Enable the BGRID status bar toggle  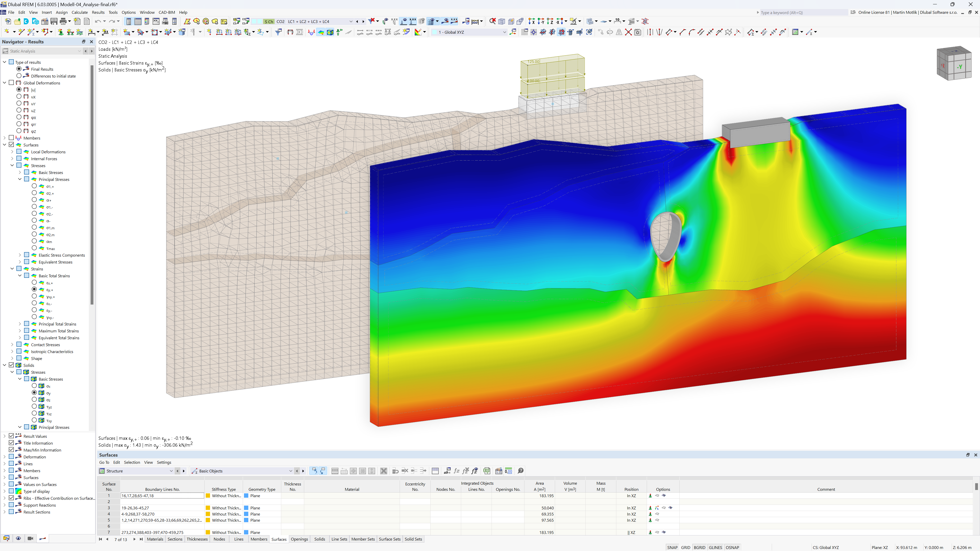[700, 546]
